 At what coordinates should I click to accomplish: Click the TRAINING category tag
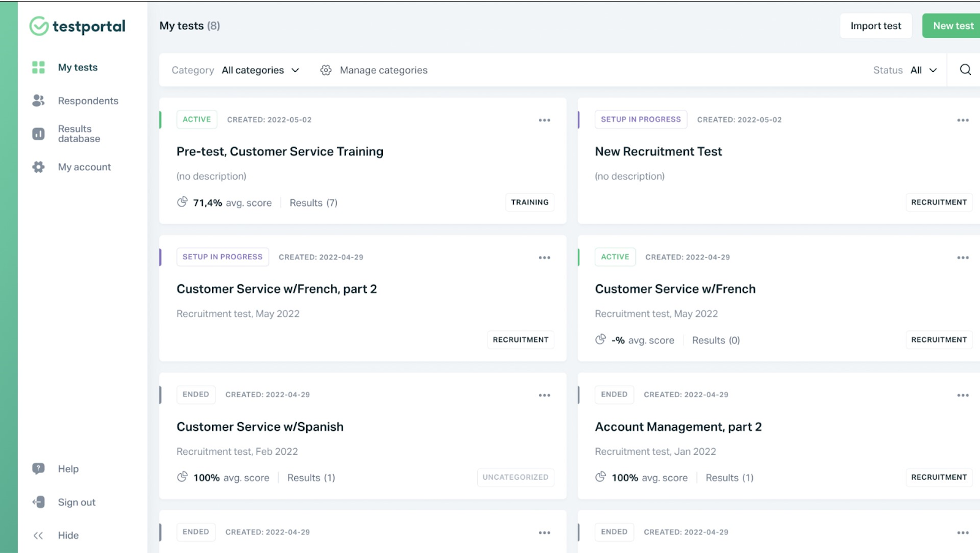(530, 202)
